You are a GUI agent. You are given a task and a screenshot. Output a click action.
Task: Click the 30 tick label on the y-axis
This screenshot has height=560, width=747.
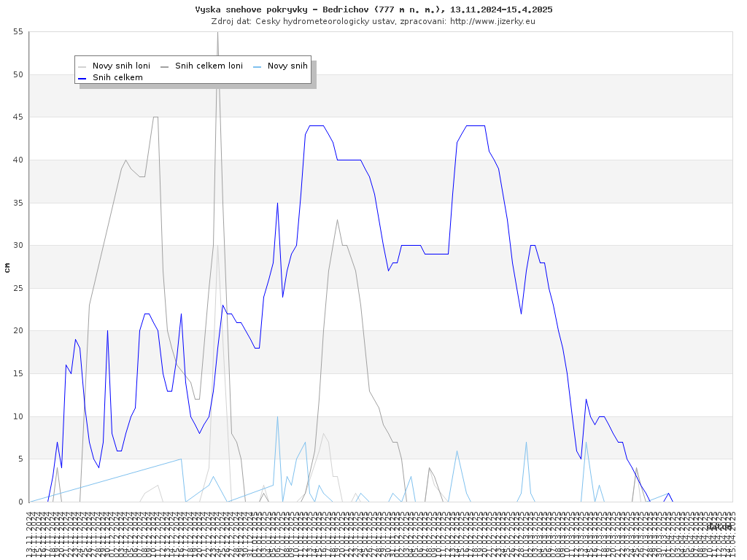(18, 246)
